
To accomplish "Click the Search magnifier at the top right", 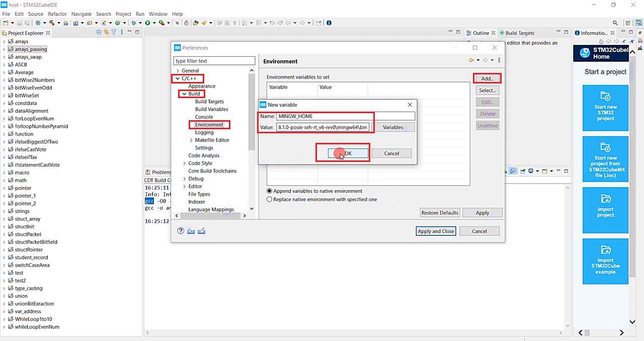I will [x=615, y=23].
